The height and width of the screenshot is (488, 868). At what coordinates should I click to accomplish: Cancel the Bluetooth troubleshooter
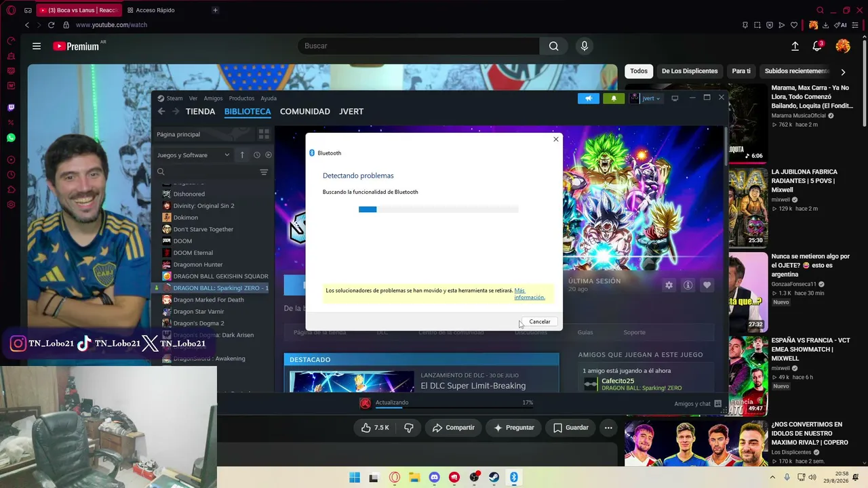point(540,322)
